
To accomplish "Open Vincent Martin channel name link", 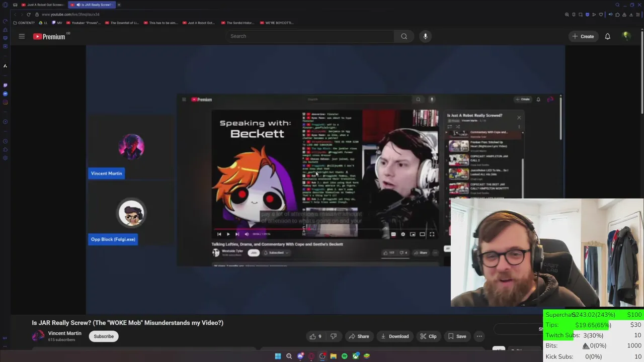I will (64, 333).
